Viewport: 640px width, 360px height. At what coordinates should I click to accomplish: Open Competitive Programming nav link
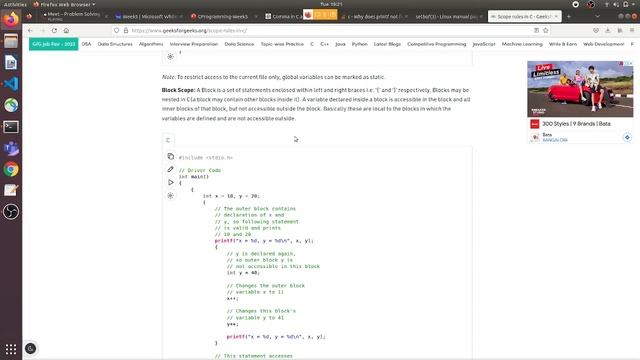coord(437,44)
